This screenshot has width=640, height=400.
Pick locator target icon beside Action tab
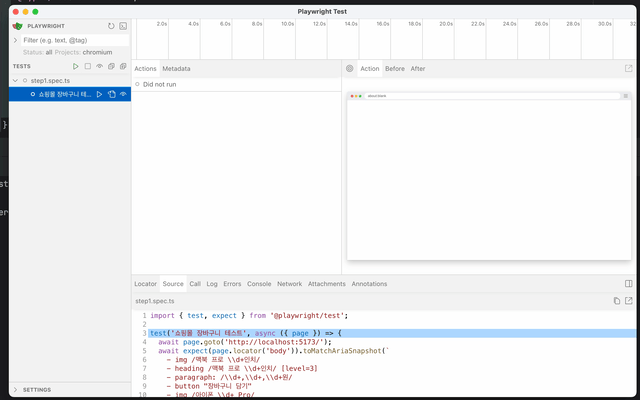(x=349, y=69)
